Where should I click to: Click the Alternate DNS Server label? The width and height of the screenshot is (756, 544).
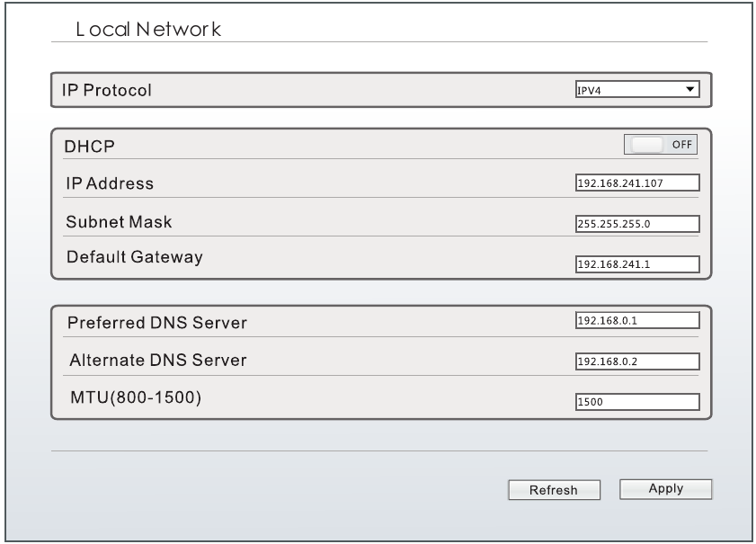[157, 361]
